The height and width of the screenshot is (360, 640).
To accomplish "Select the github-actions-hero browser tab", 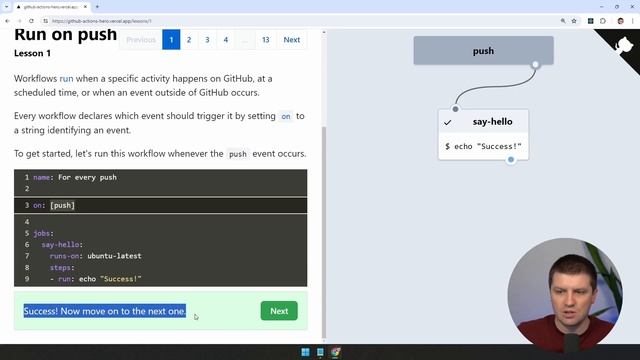I will point(52,7).
